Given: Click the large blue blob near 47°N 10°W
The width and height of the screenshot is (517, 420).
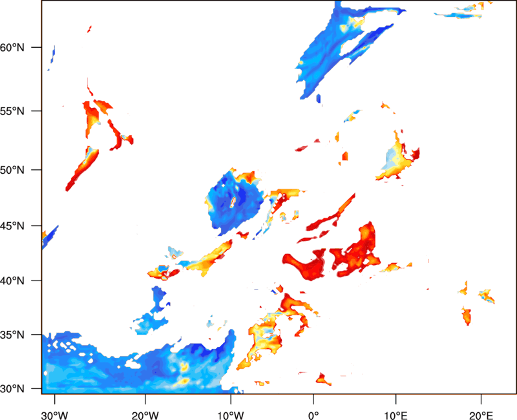Looking at the screenshot, I should (x=234, y=203).
